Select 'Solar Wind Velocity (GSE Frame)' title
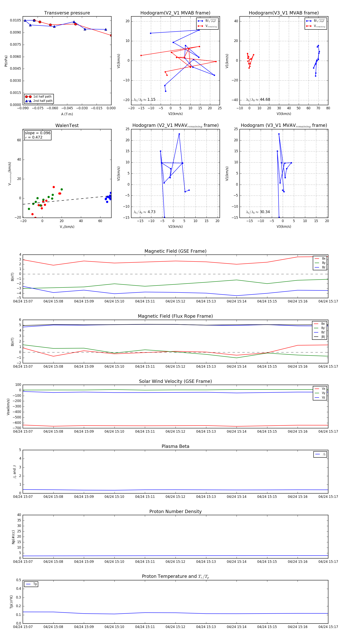Image resolution: width=351 pixels, height=644 pixels. (175, 381)
